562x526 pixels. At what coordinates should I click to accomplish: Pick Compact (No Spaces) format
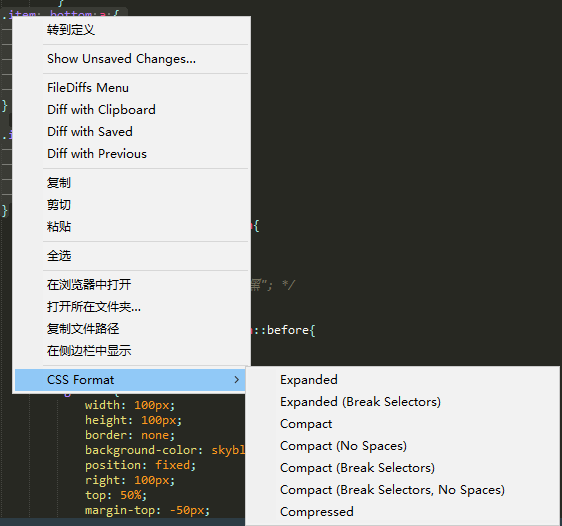[x=403, y=446]
